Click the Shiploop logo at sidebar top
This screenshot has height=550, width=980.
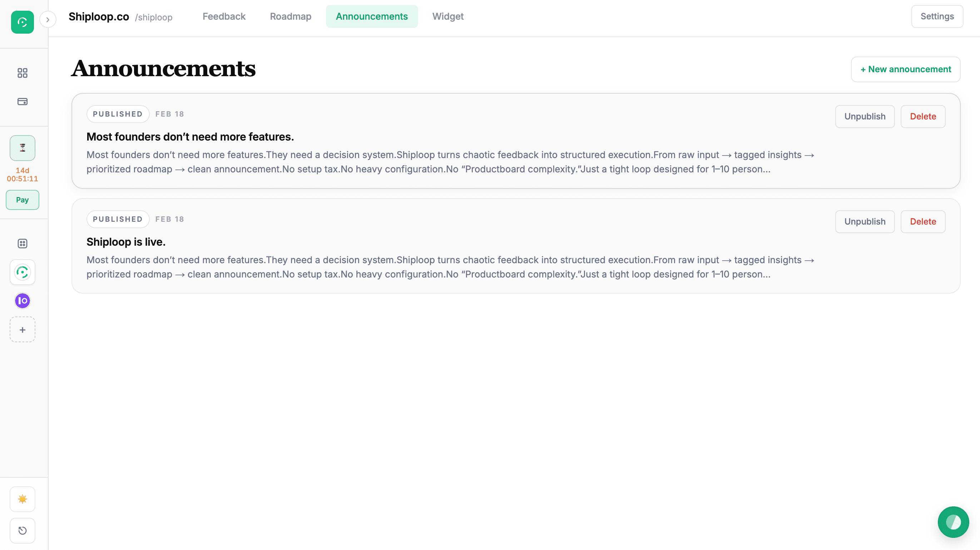[22, 22]
